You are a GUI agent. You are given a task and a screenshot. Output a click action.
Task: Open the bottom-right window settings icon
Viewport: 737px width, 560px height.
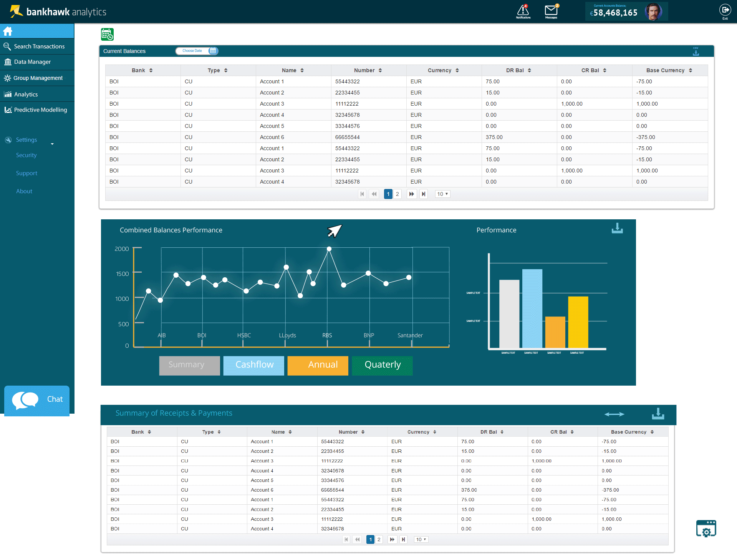click(706, 529)
